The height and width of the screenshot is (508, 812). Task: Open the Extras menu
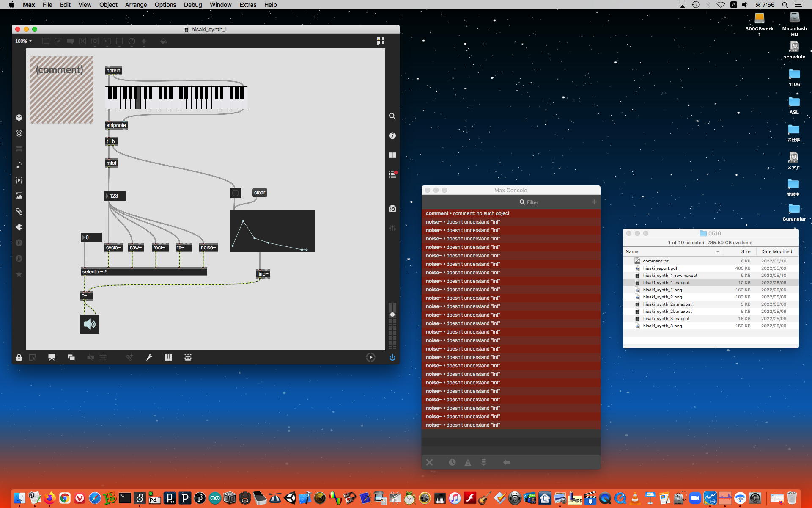pyautogui.click(x=247, y=5)
